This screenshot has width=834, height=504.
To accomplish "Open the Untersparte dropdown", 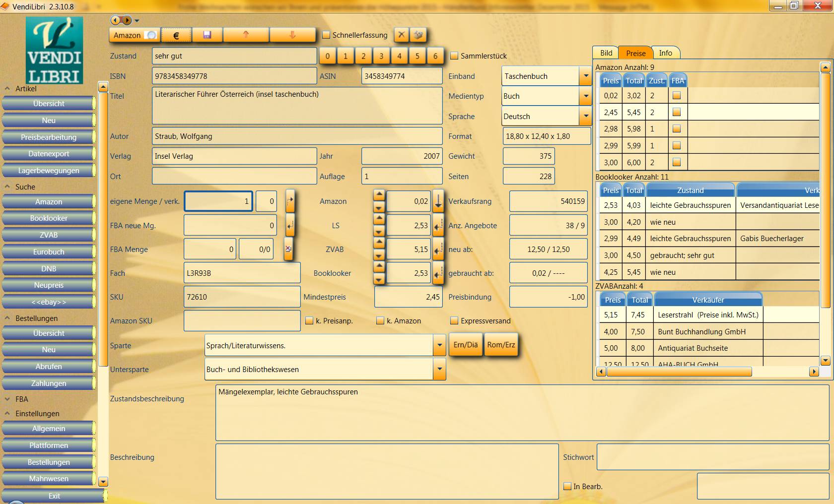I will coord(439,370).
